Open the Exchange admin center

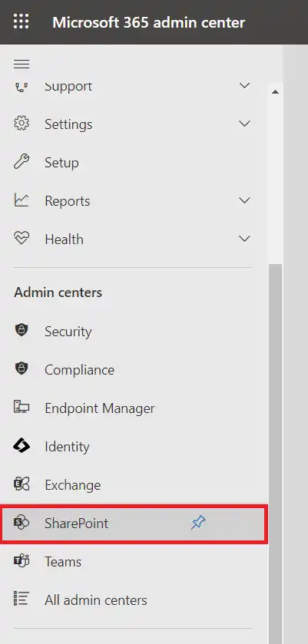pos(134,484)
